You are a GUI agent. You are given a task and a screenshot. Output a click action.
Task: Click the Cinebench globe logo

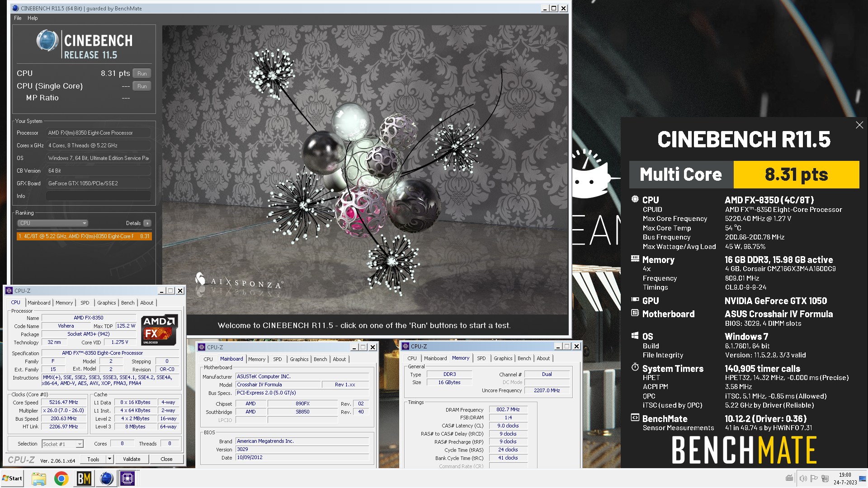(x=47, y=41)
